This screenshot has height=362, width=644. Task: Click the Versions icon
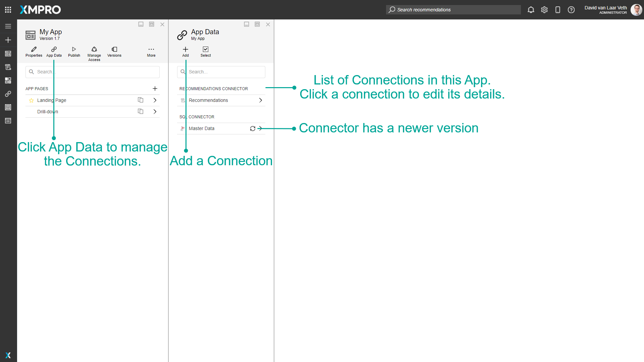[114, 50]
